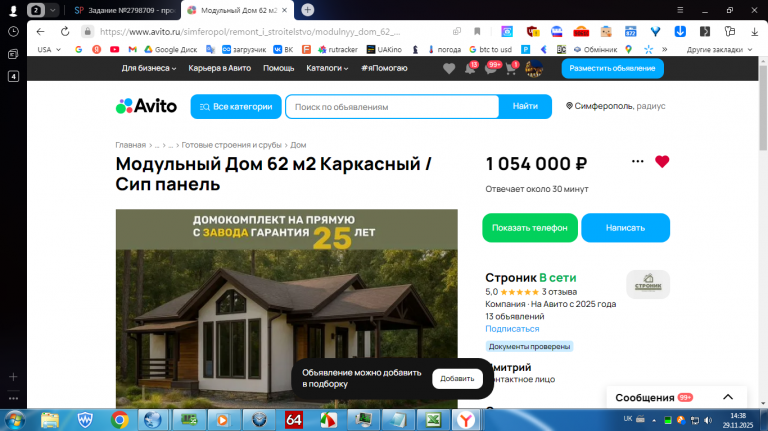Open UAKino bookmark
The image size is (768, 431).
click(384, 49)
